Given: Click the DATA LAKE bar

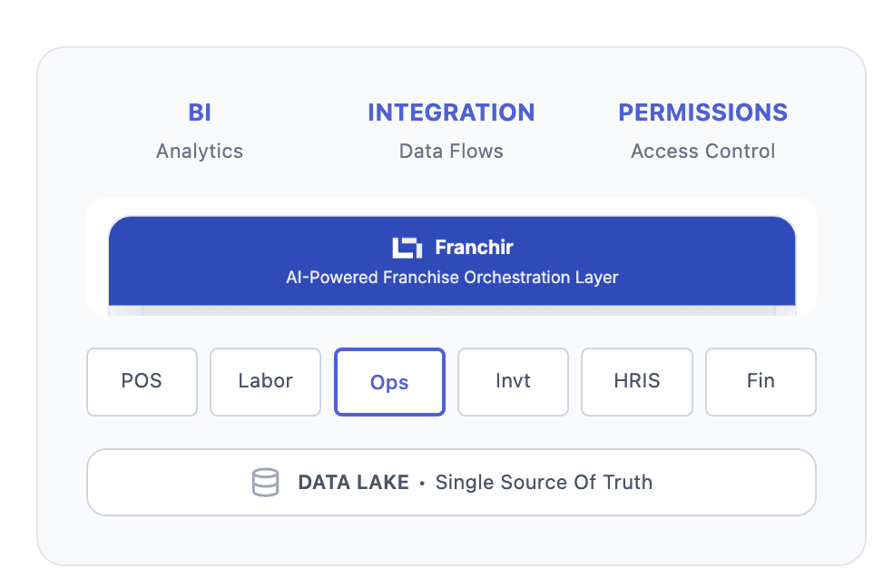Looking at the screenshot, I should click(451, 482).
